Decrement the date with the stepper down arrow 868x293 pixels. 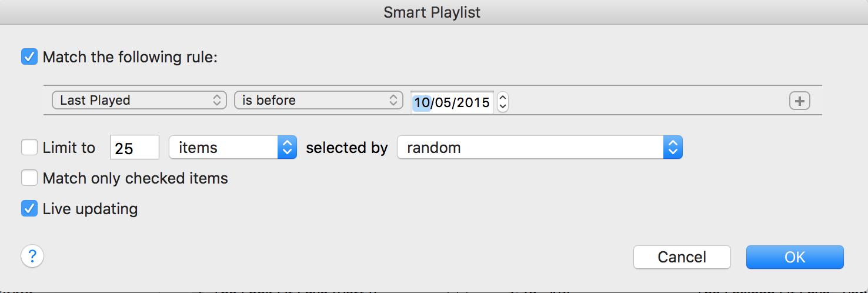[502, 106]
